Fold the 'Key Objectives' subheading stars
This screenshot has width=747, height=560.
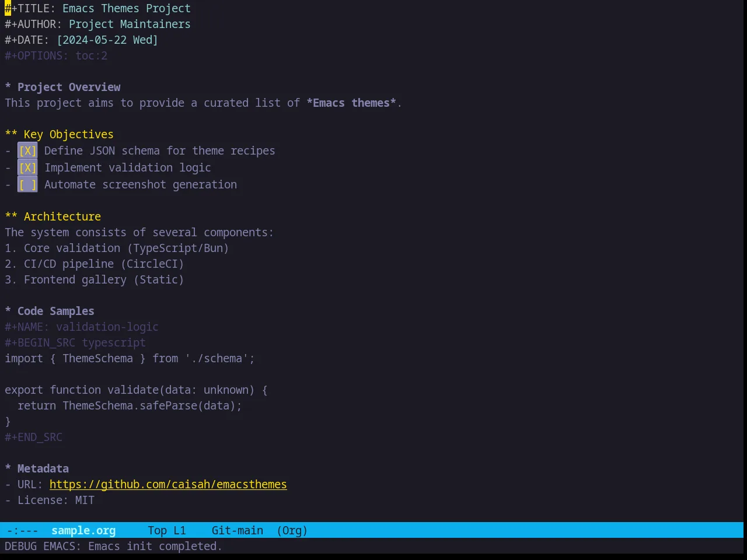tap(11, 135)
